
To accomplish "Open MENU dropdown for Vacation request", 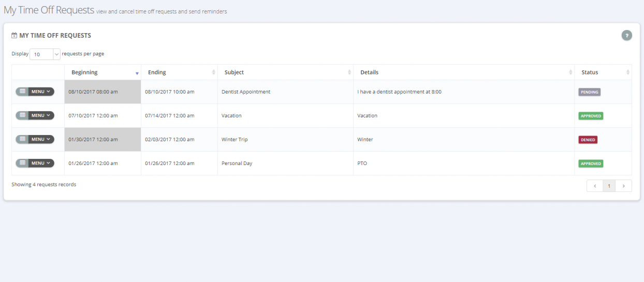I will pos(41,115).
